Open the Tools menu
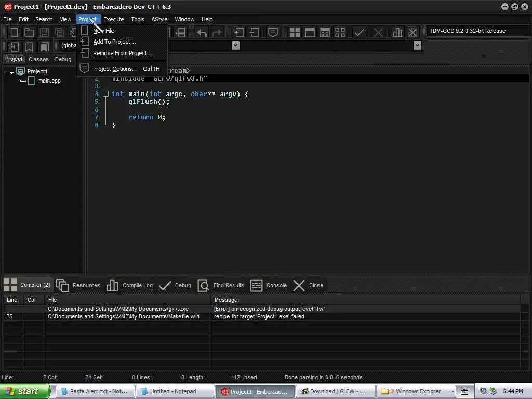This screenshot has height=399, width=532. 138,19
